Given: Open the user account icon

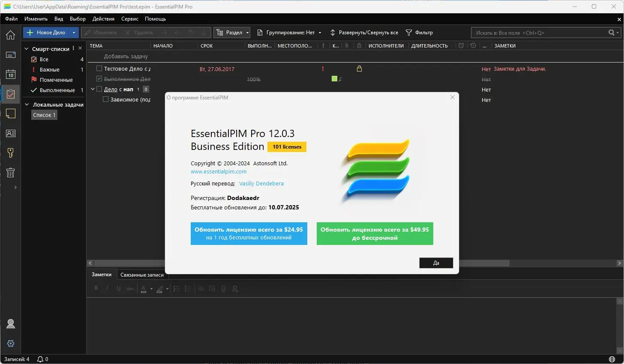Looking at the screenshot, I should click(x=11, y=324).
